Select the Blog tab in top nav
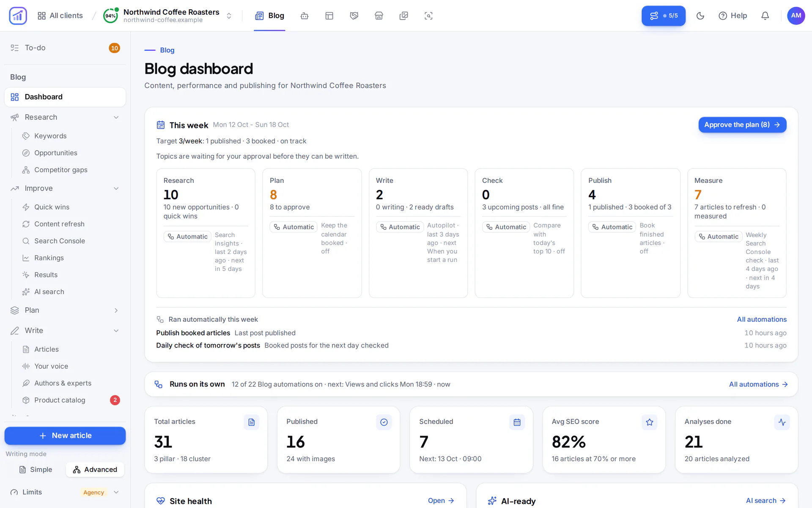 pos(269,16)
